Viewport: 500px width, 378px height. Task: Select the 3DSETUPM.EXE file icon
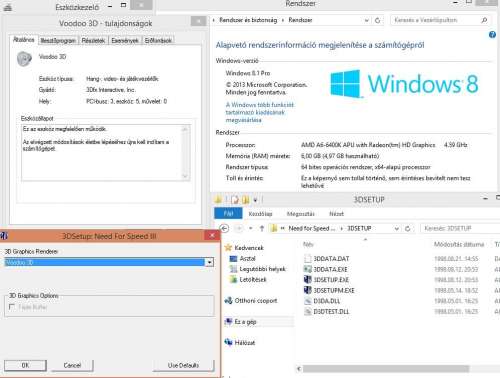(x=307, y=290)
